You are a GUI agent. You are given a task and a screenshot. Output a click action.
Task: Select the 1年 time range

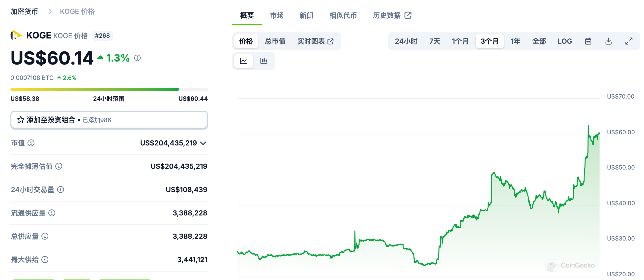coord(515,41)
